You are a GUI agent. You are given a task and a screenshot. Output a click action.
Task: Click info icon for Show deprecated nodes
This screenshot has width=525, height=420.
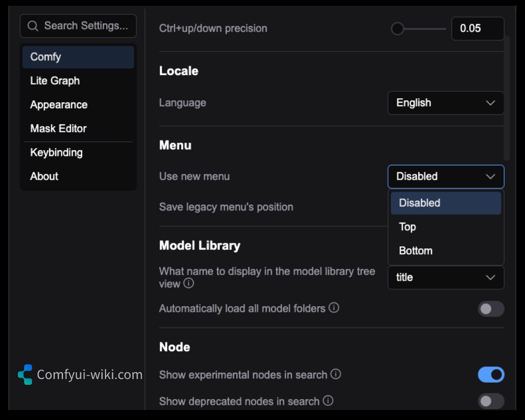328,401
